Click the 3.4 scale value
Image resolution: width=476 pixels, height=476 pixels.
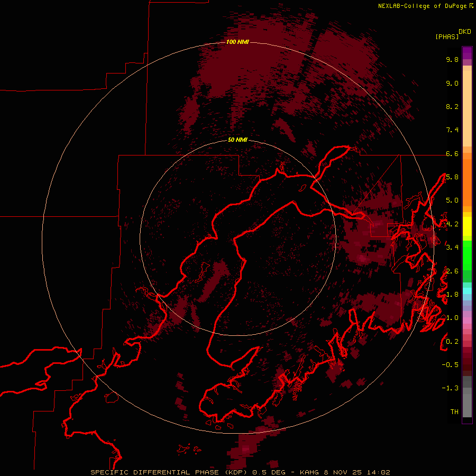pyautogui.click(x=452, y=248)
